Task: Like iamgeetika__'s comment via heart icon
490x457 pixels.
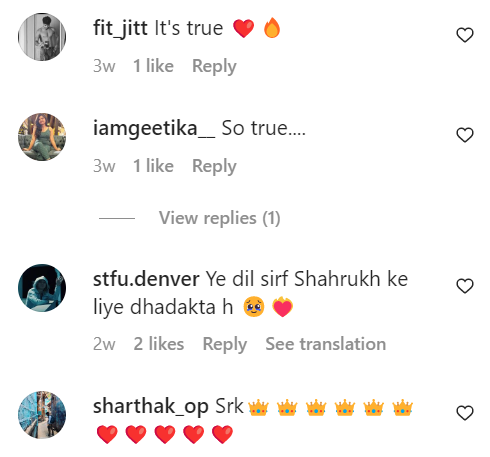Action: click(x=465, y=135)
